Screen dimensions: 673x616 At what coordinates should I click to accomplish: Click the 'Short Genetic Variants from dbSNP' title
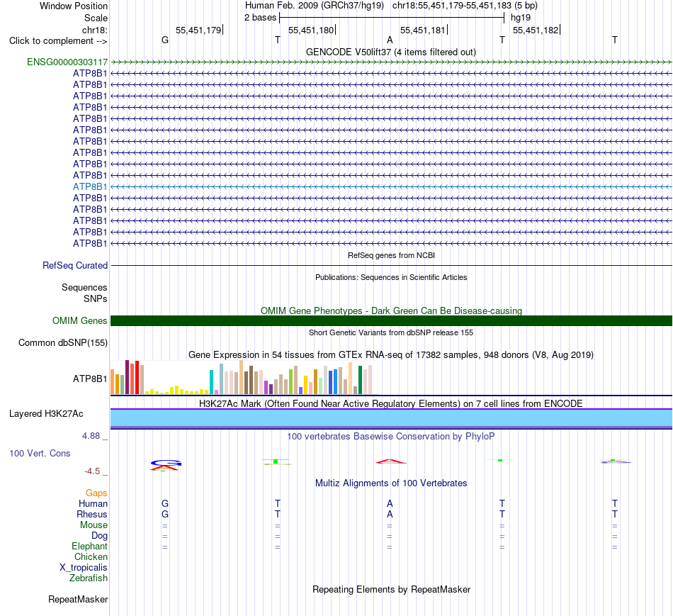(391, 332)
